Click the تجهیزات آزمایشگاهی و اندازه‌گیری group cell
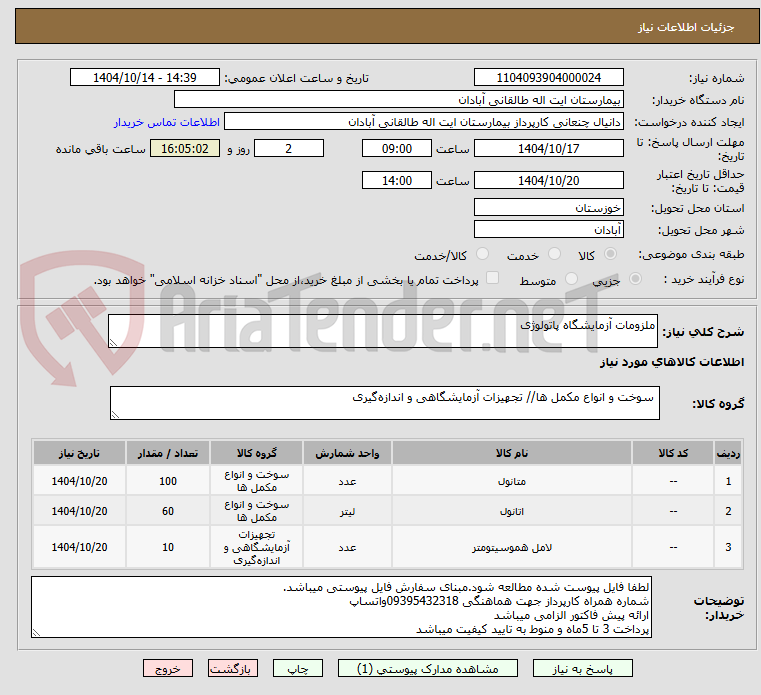Viewport: 761px width, 695px height. pyautogui.click(x=256, y=547)
